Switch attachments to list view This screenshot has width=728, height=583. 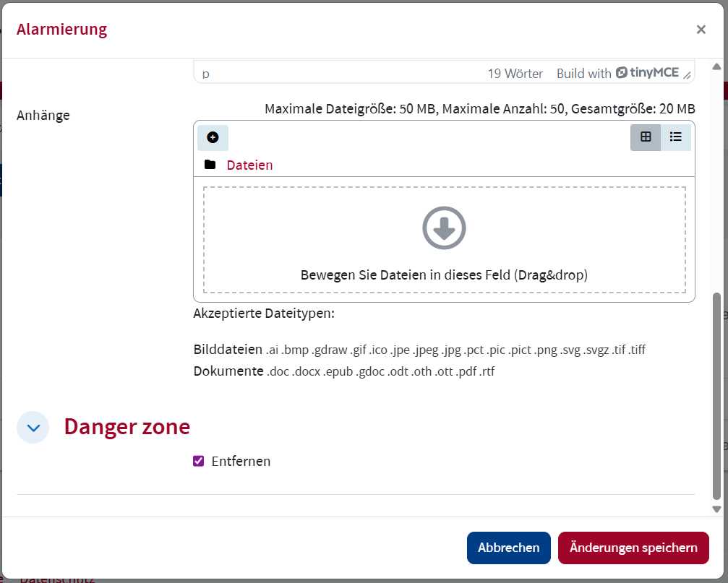point(676,137)
